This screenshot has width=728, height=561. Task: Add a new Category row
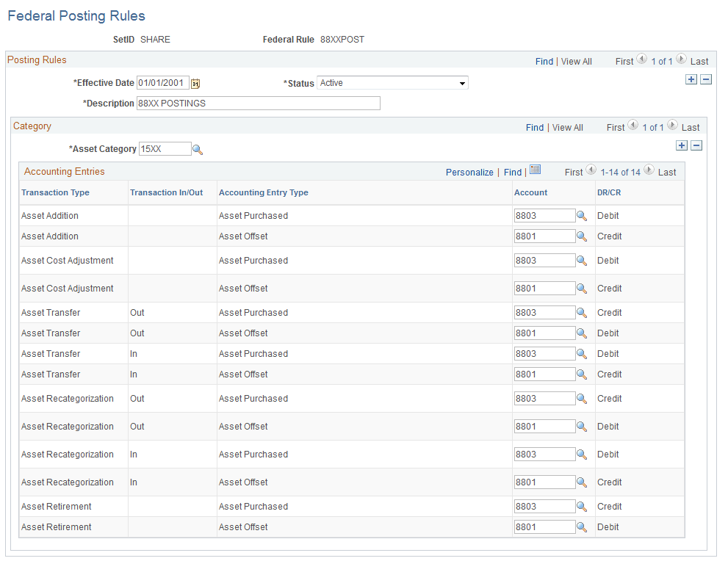pyautogui.click(x=682, y=145)
